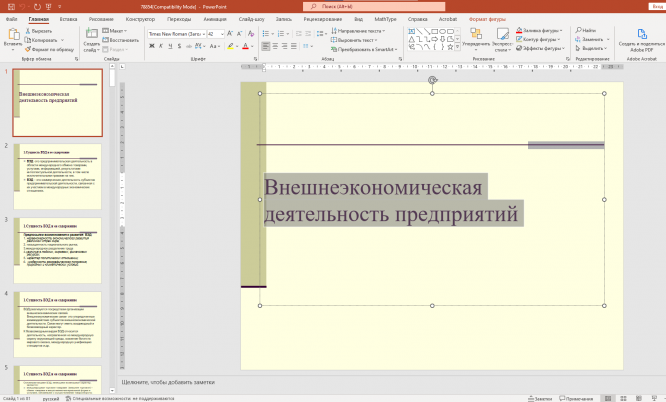
Task: Toggle bold formatting (Ж)
Action: [151, 46]
